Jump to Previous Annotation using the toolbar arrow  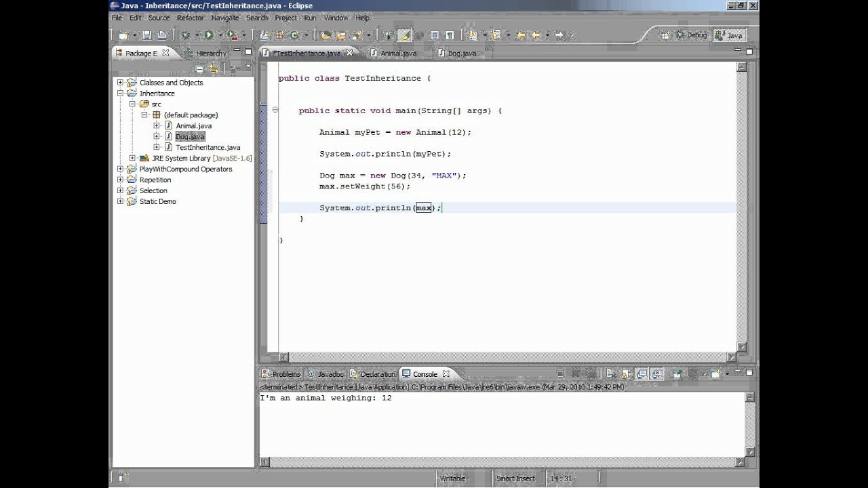coord(496,35)
